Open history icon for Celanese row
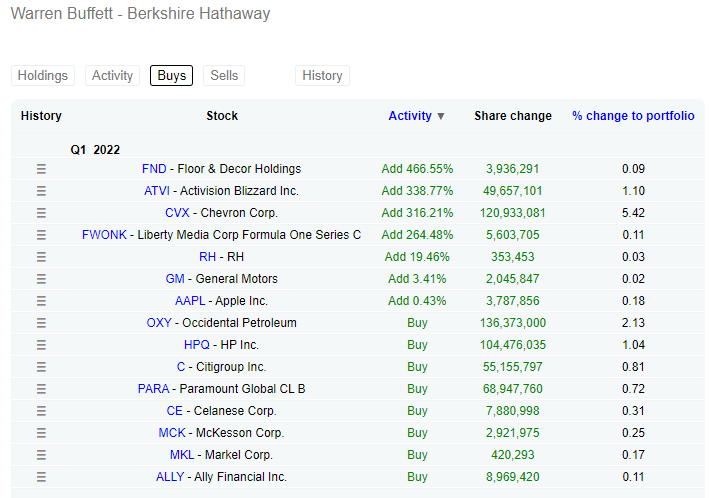 pos(41,411)
